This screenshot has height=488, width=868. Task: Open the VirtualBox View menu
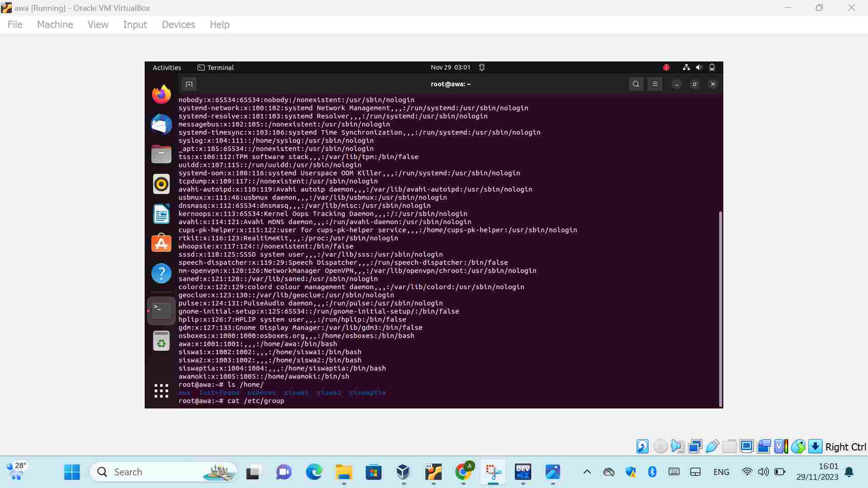[x=98, y=24]
